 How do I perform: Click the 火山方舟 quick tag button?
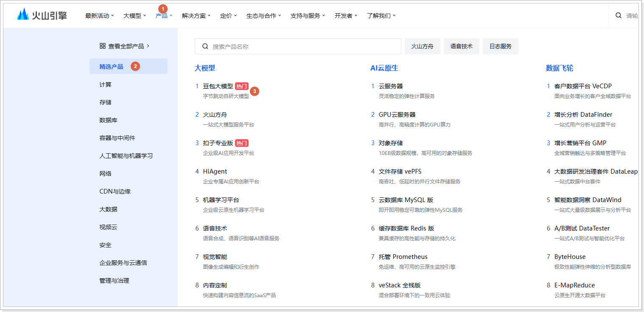[423, 46]
